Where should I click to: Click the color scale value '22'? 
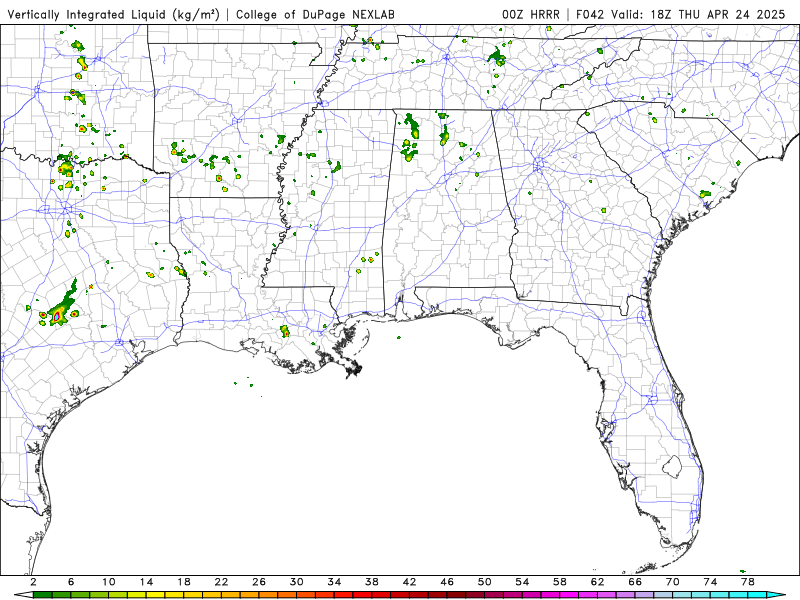(x=221, y=582)
